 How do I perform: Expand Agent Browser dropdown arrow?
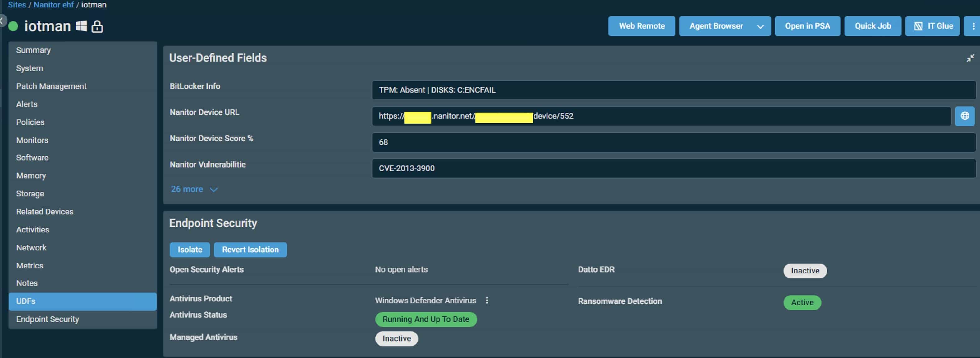point(759,25)
